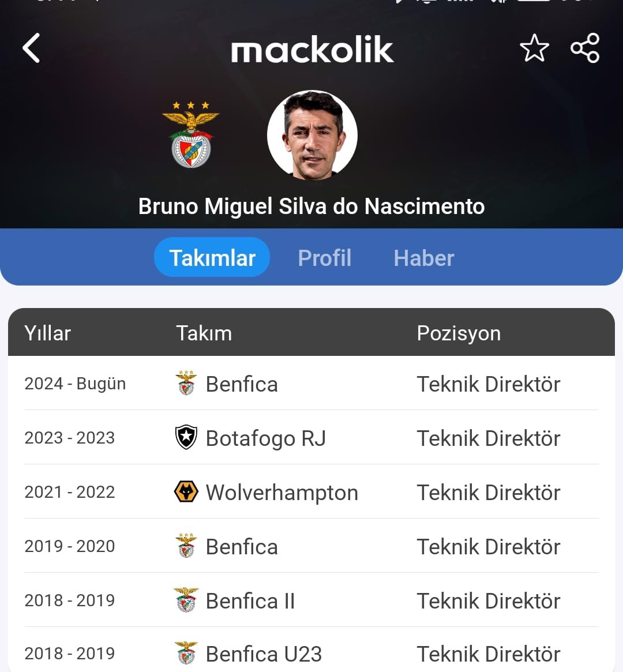Tap the Benfica II crest icon
The image size is (623, 672).
coord(186,600)
